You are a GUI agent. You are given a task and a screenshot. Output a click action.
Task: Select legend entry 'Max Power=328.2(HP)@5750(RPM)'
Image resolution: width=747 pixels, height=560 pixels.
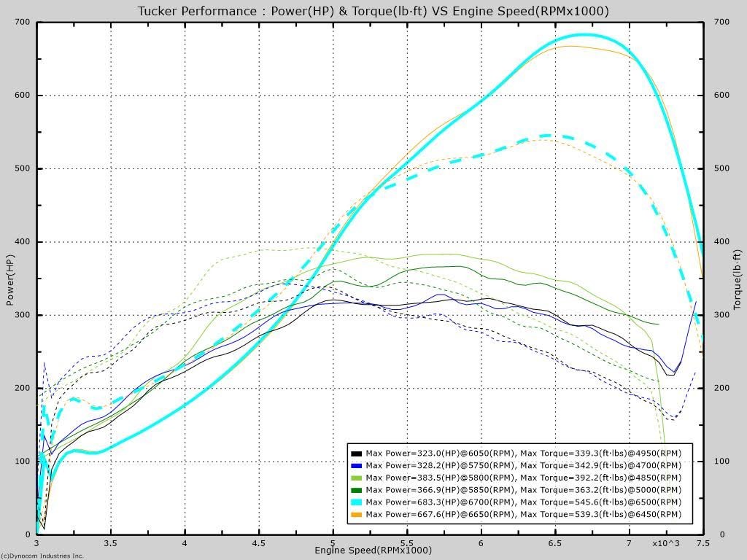coord(440,465)
